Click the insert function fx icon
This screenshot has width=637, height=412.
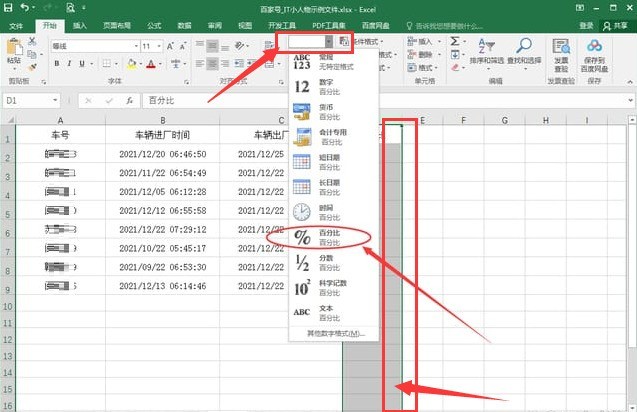(x=130, y=101)
